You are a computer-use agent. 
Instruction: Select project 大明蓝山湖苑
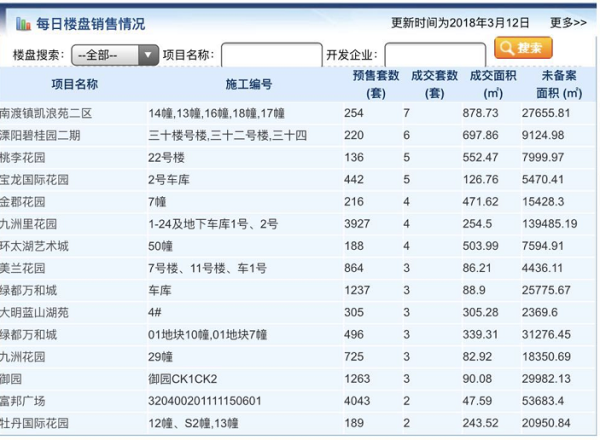tap(34, 313)
